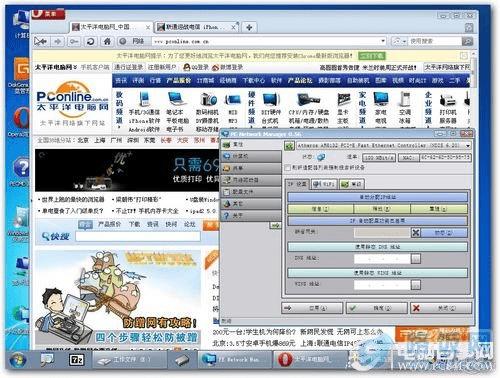Go forward with Opera's forward arrow
The width and height of the screenshot is (500, 378).
(58, 41)
